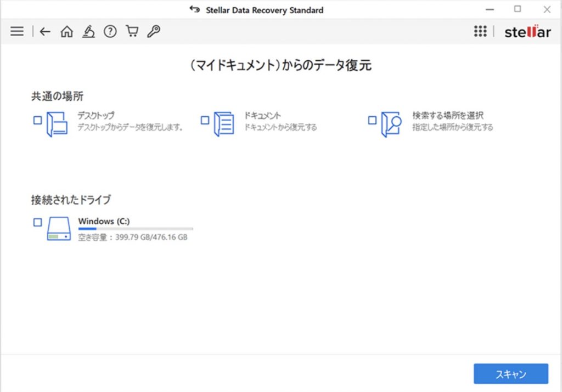The width and height of the screenshot is (562, 392).
Task: Click the Windows (C:) usage bar
Action: [136, 229]
